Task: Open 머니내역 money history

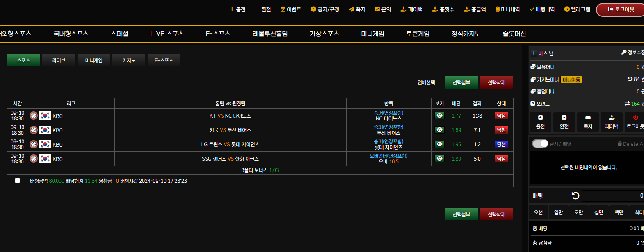Action: coord(507,9)
